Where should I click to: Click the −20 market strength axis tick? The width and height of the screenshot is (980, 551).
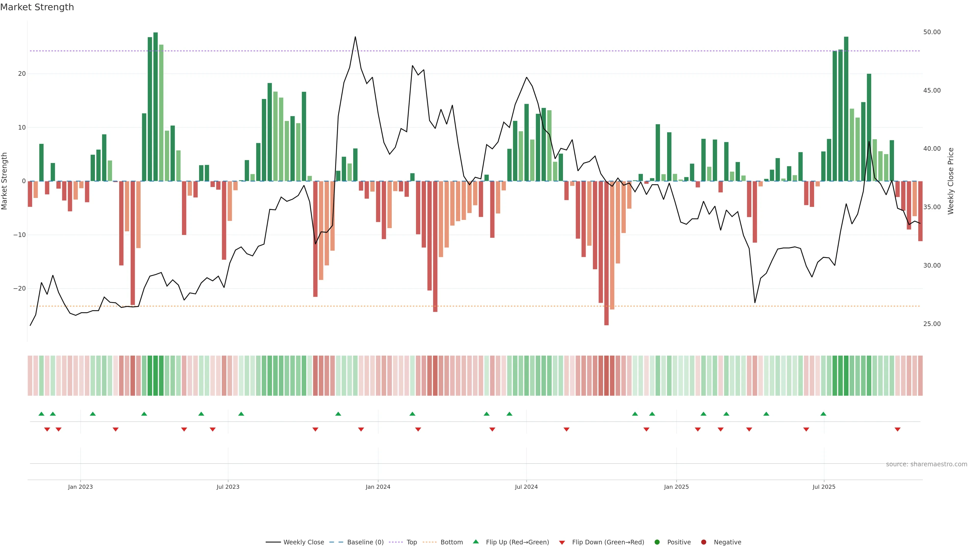click(x=19, y=288)
